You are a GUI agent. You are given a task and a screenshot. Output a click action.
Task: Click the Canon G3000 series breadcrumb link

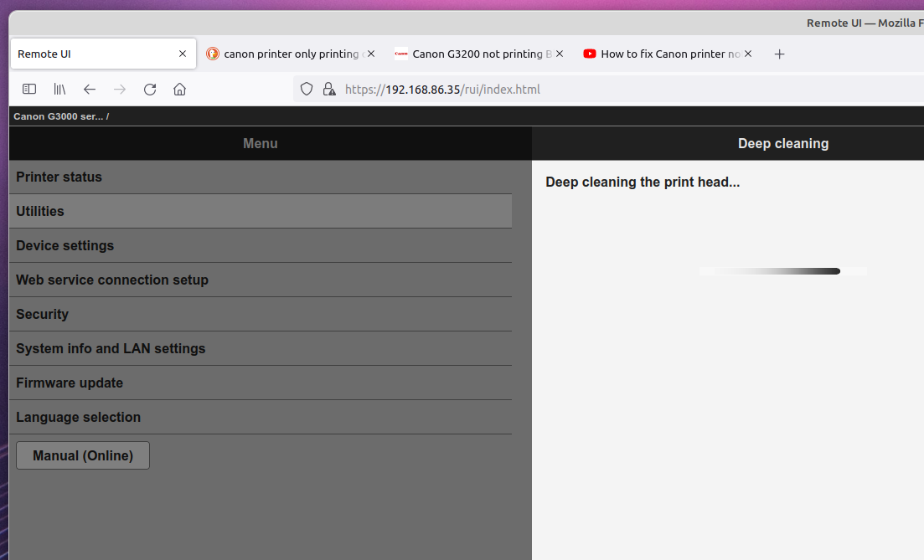point(58,116)
